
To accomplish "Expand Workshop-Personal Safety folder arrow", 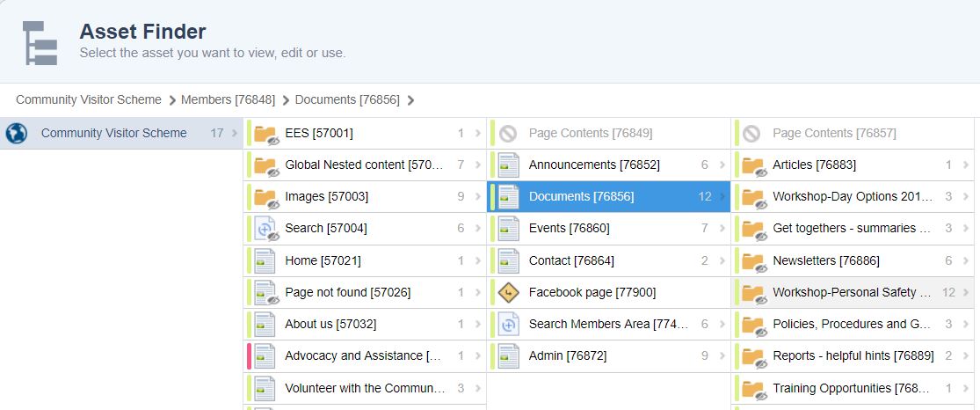I will coord(966,293).
